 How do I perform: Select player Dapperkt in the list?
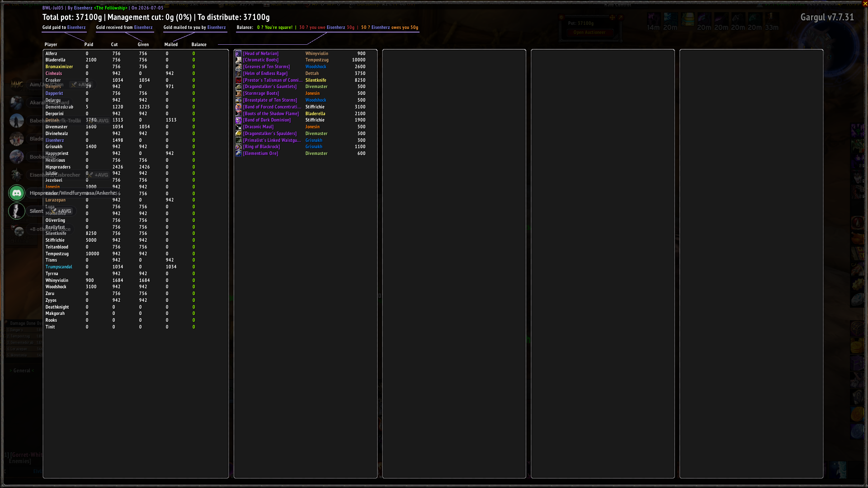[54, 94]
